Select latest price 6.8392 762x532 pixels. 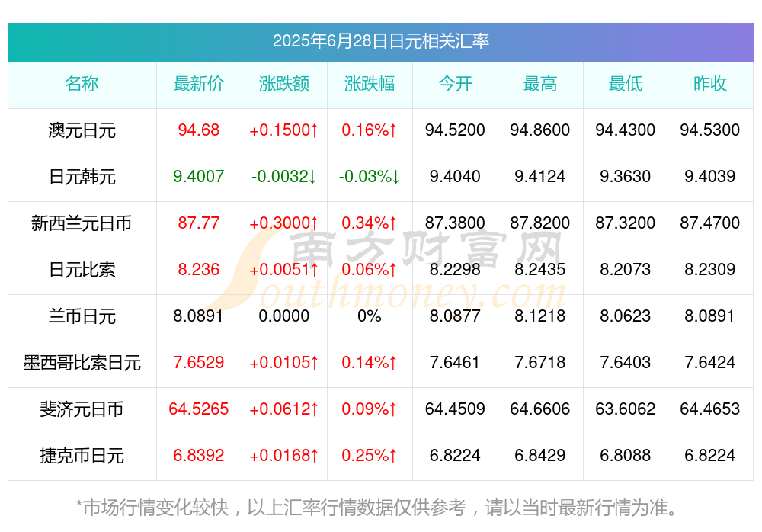[199, 456]
